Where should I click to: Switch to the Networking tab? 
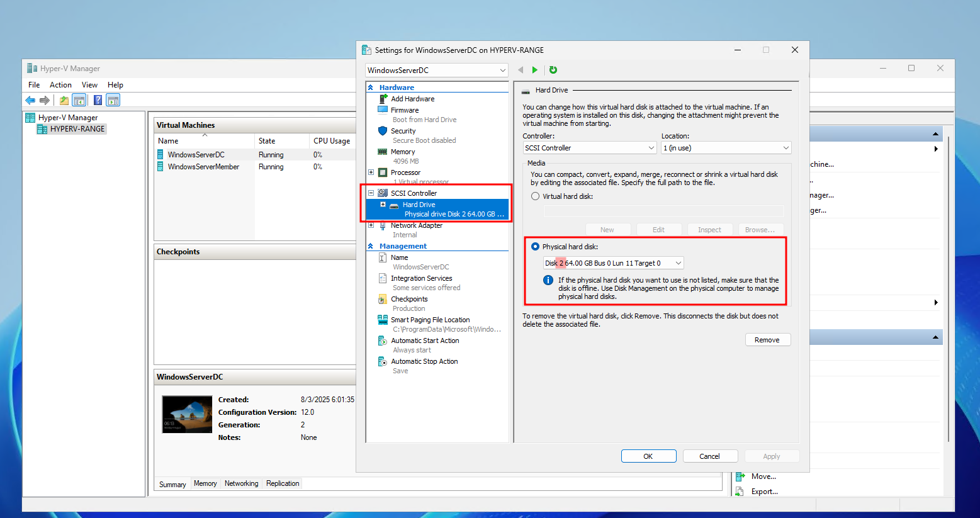242,483
